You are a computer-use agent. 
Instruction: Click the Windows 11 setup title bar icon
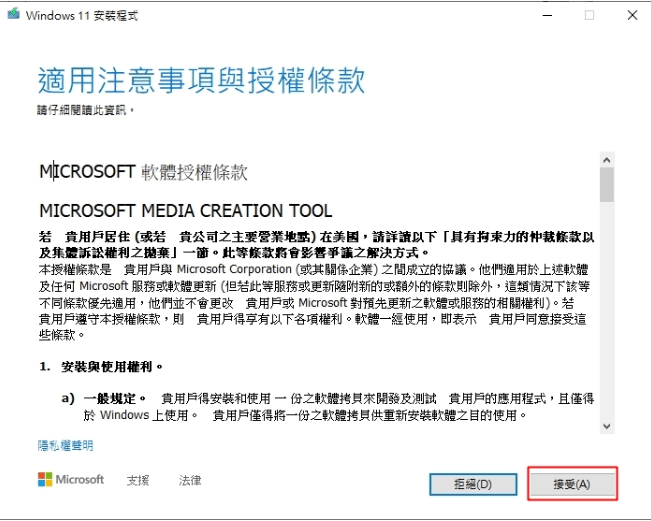13,14
